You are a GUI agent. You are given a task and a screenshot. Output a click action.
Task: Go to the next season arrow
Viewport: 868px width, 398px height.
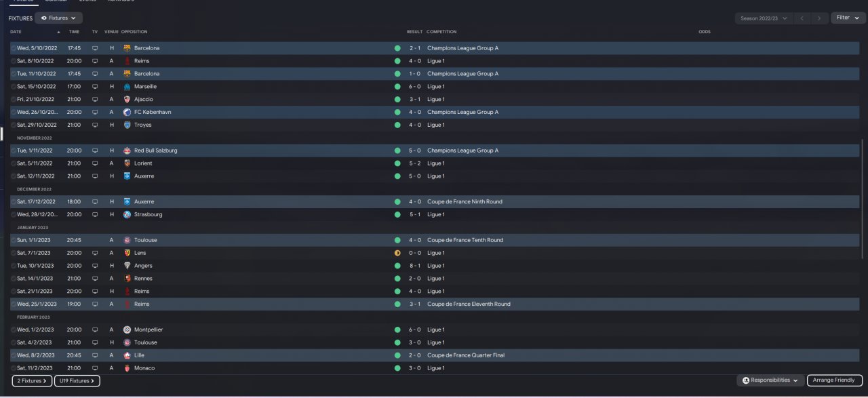pos(820,18)
